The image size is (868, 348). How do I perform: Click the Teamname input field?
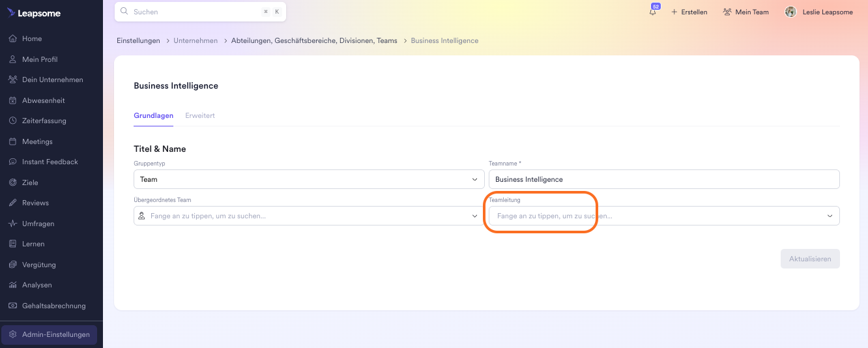click(663, 179)
